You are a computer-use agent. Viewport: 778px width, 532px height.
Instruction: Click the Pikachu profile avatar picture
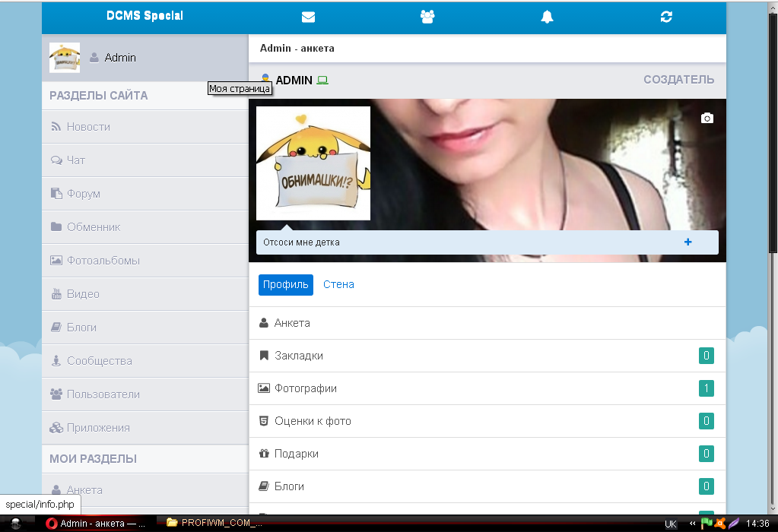[313, 163]
